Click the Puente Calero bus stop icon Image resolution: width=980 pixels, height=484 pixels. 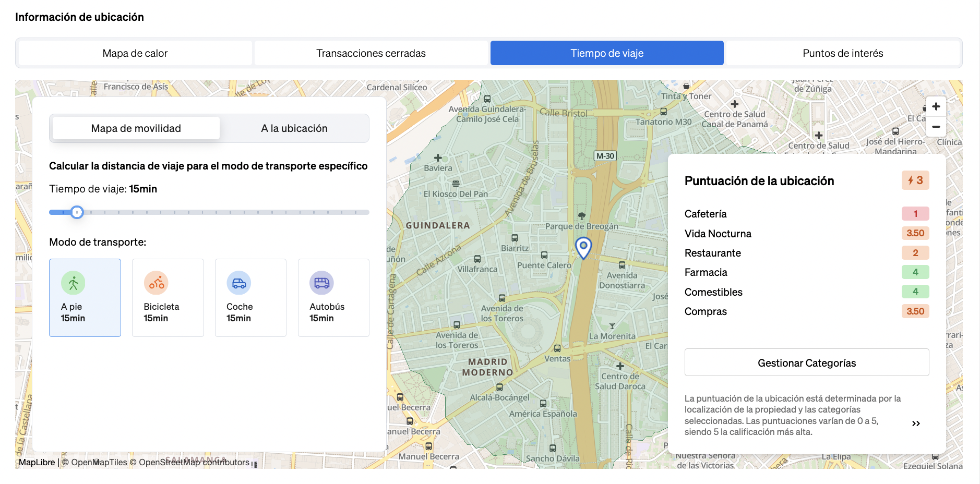click(544, 255)
